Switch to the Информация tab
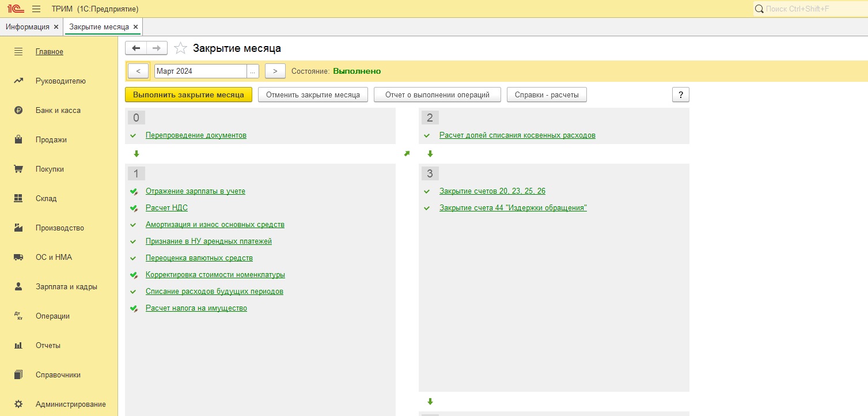This screenshot has height=416, width=868. (28, 27)
